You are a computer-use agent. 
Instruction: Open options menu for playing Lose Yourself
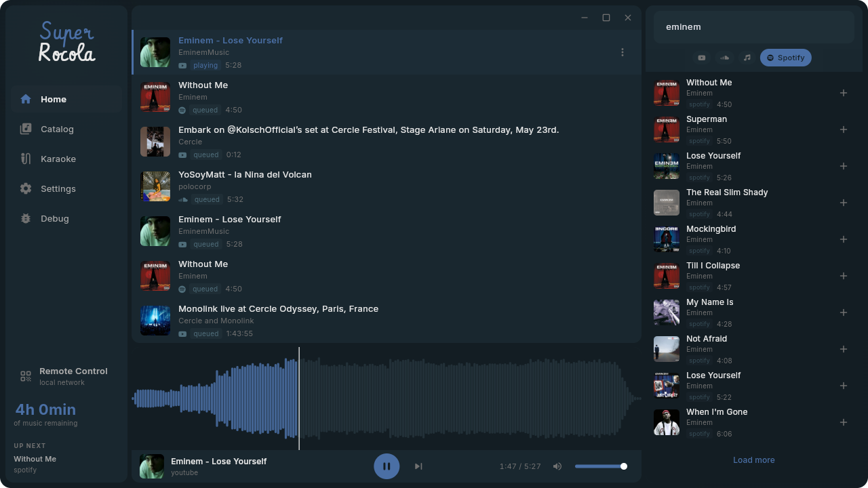tap(623, 52)
